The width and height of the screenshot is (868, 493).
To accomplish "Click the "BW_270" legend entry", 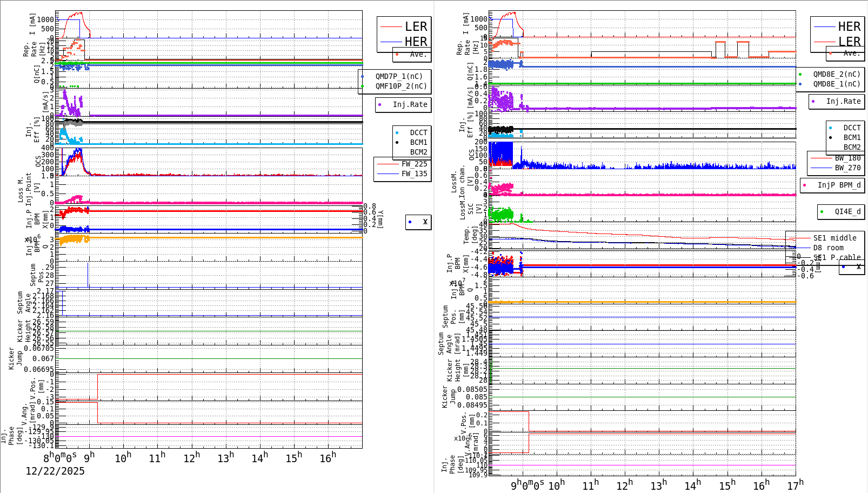I will 847,168.
